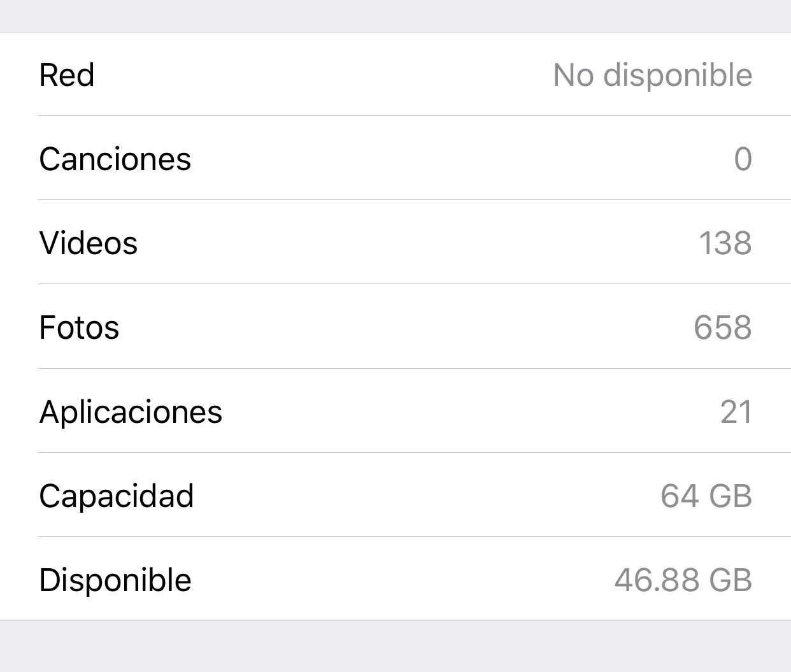The image size is (791, 672).
Task: Tap the Red row label
Action: (67, 75)
